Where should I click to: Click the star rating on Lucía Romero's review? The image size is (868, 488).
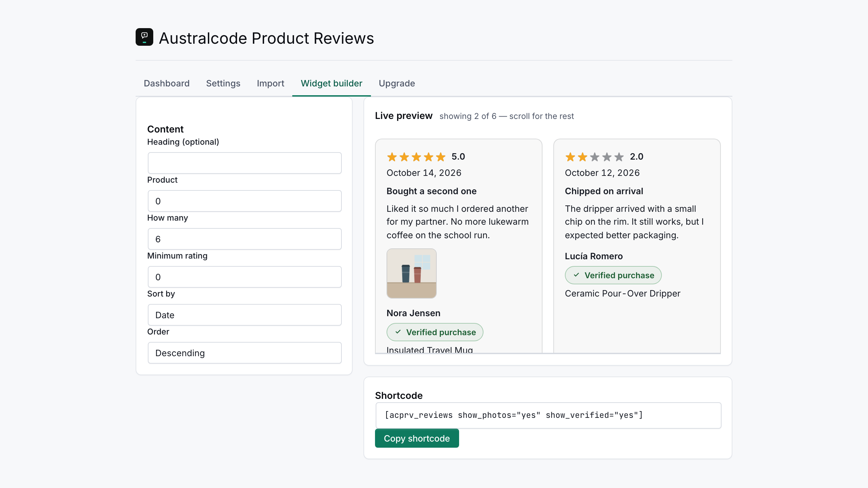tap(594, 157)
